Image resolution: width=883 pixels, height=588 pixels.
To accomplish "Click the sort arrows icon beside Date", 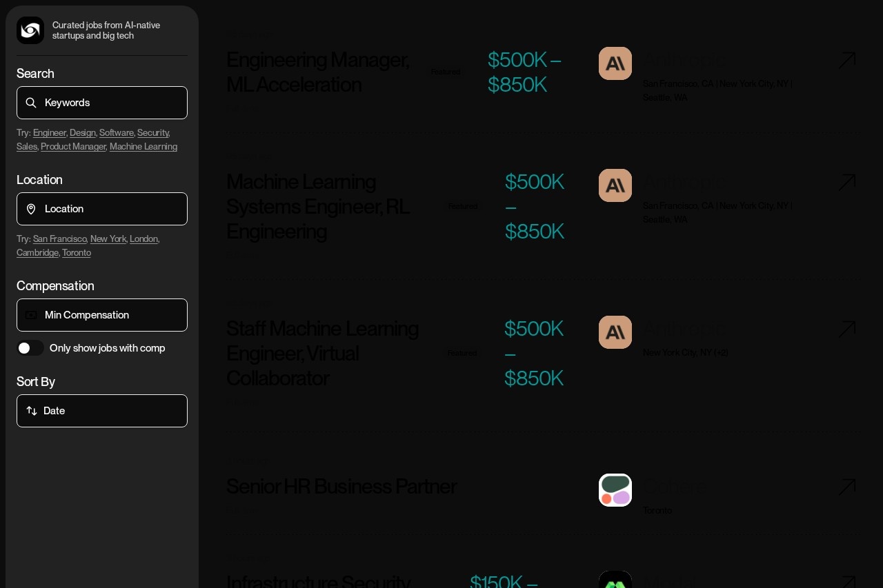I will click(32, 411).
